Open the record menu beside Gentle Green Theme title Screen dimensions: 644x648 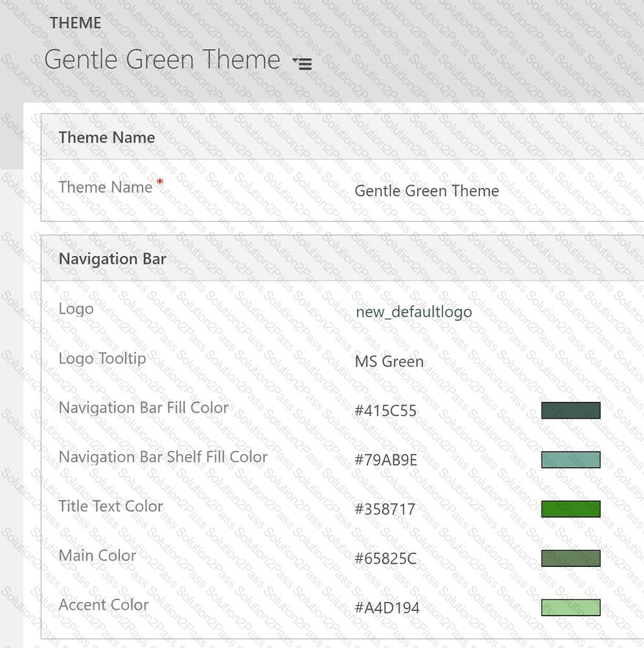tap(303, 63)
